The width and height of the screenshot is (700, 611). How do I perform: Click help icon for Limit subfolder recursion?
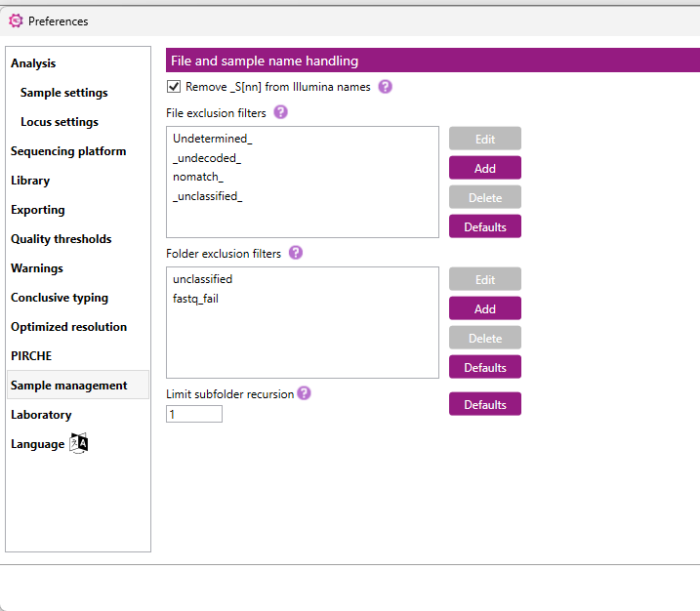pyautogui.click(x=304, y=393)
